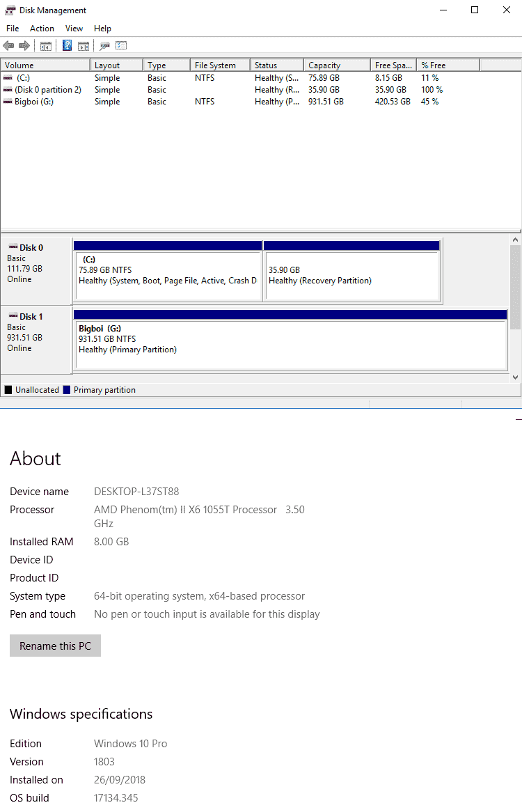Click the small disk icon beside the Disk 1 label

point(13,316)
